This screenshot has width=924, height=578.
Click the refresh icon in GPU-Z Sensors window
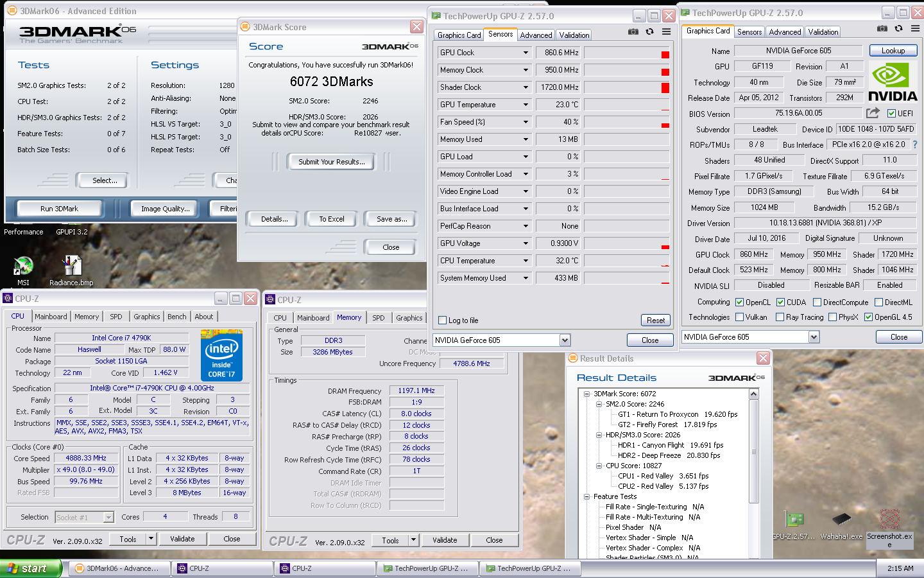tap(649, 31)
